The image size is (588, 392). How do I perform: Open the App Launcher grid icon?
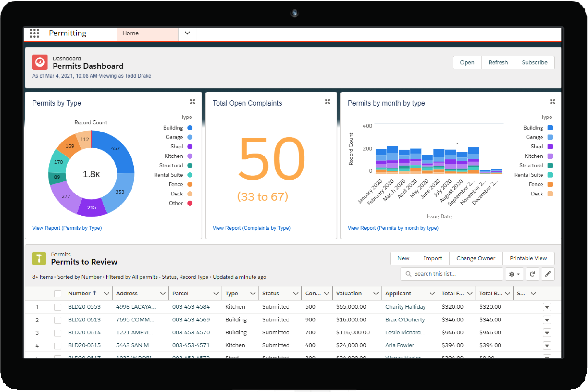pyautogui.click(x=35, y=33)
